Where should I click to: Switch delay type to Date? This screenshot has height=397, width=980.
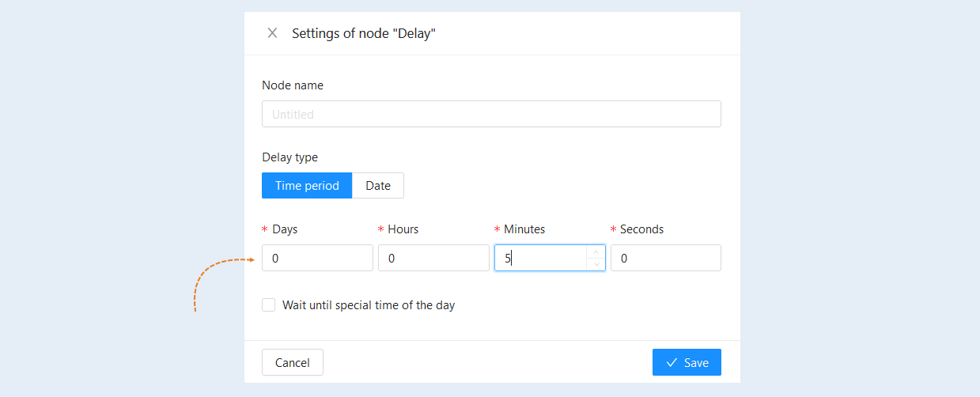(378, 186)
